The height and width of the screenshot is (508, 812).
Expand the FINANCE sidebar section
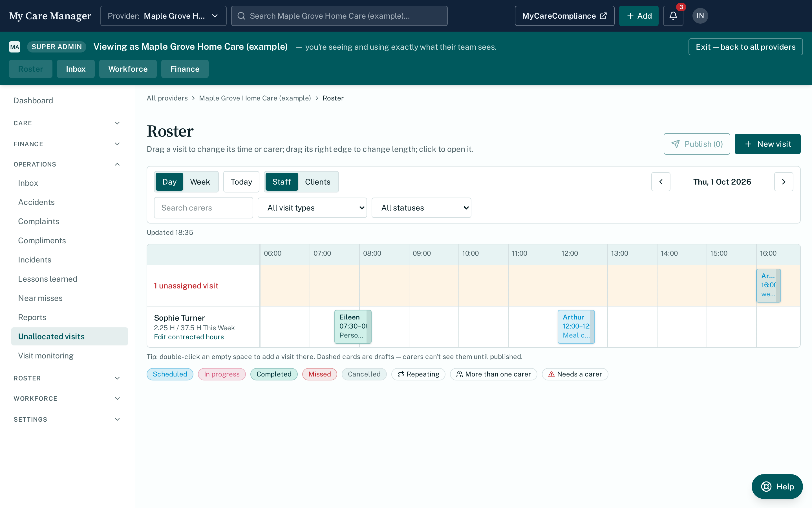(x=67, y=144)
